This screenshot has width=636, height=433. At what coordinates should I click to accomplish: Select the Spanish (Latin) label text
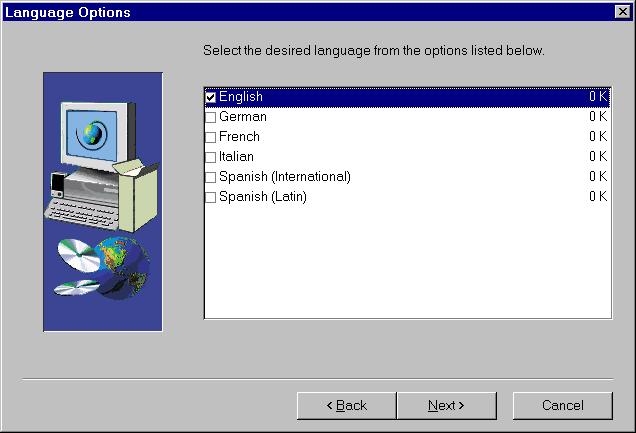click(x=263, y=197)
